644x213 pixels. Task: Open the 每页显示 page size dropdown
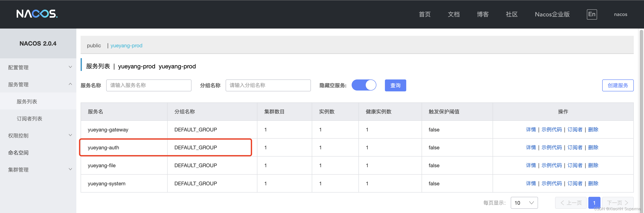524,203
